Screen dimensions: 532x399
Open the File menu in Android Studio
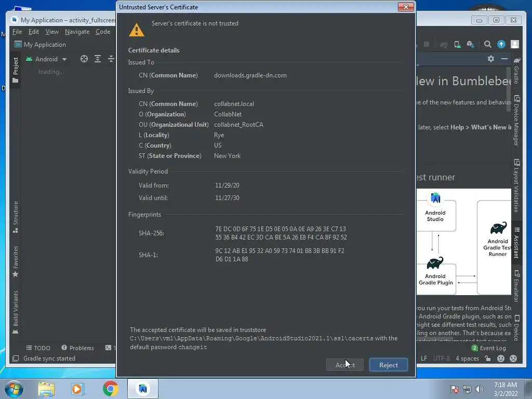pyautogui.click(x=17, y=32)
